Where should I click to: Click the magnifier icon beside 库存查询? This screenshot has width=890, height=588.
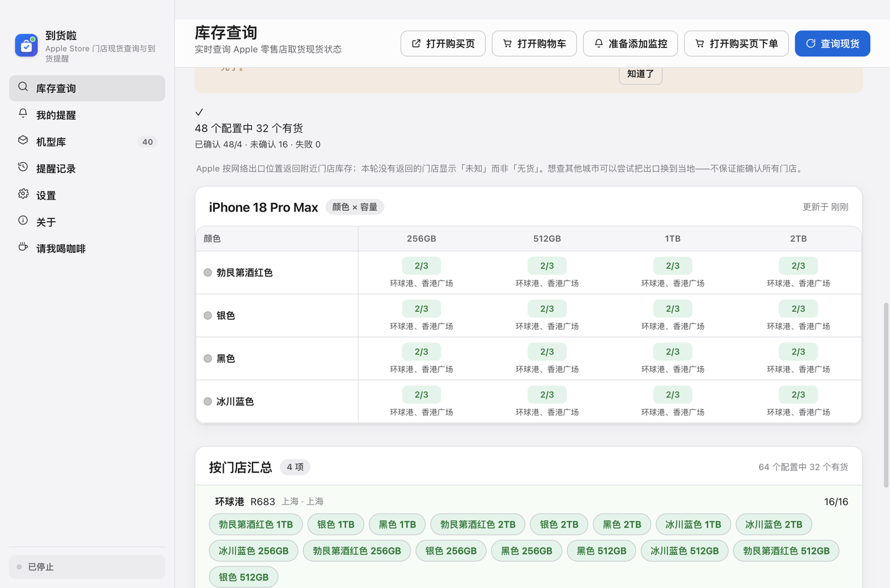point(23,87)
